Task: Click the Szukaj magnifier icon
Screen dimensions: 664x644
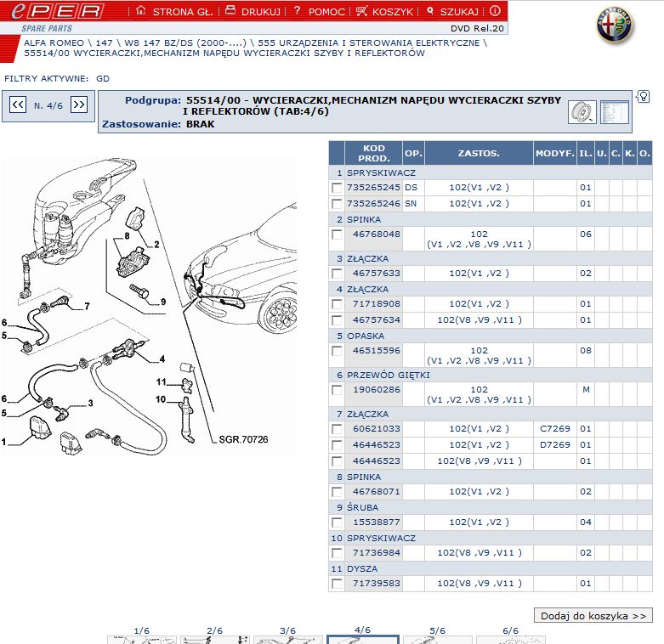Action: (430, 11)
